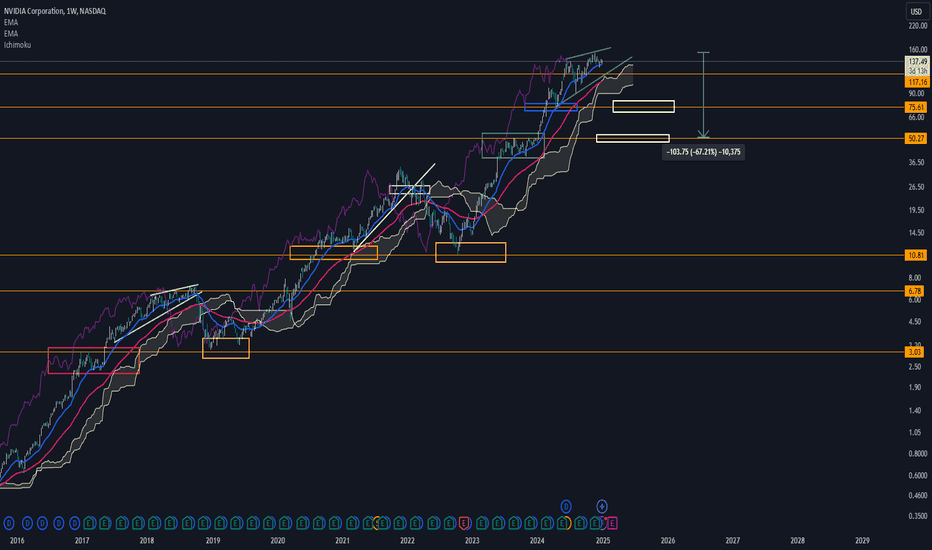Click the current price label 137.49

(x=917, y=61)
